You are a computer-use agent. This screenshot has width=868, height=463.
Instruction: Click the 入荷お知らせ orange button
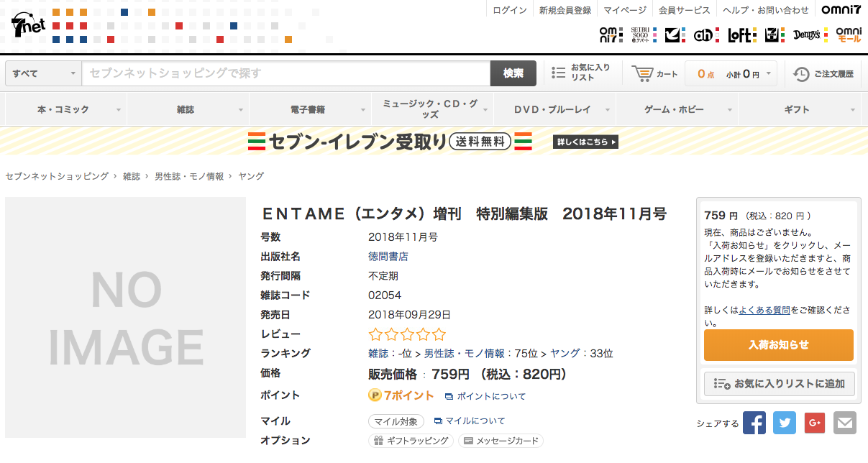[779, 345]
